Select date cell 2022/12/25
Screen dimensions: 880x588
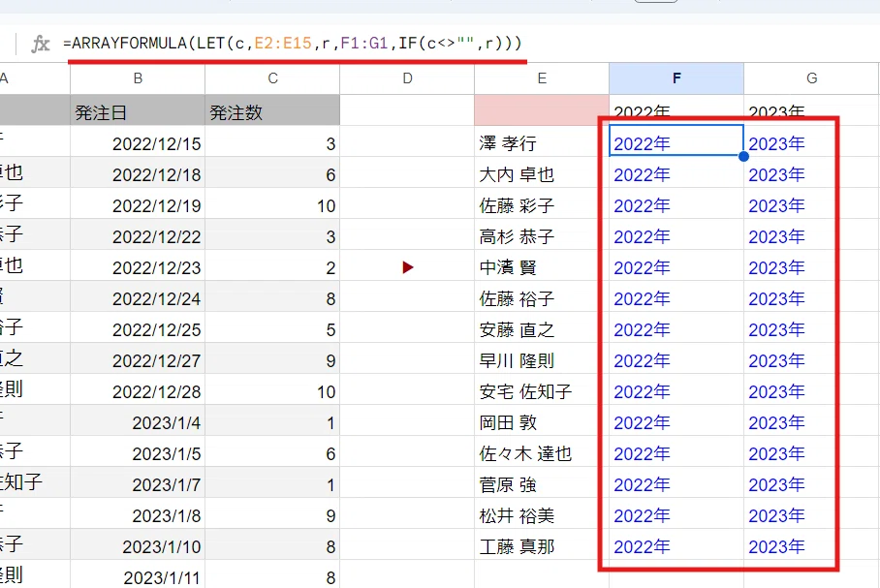click(138, 327)
